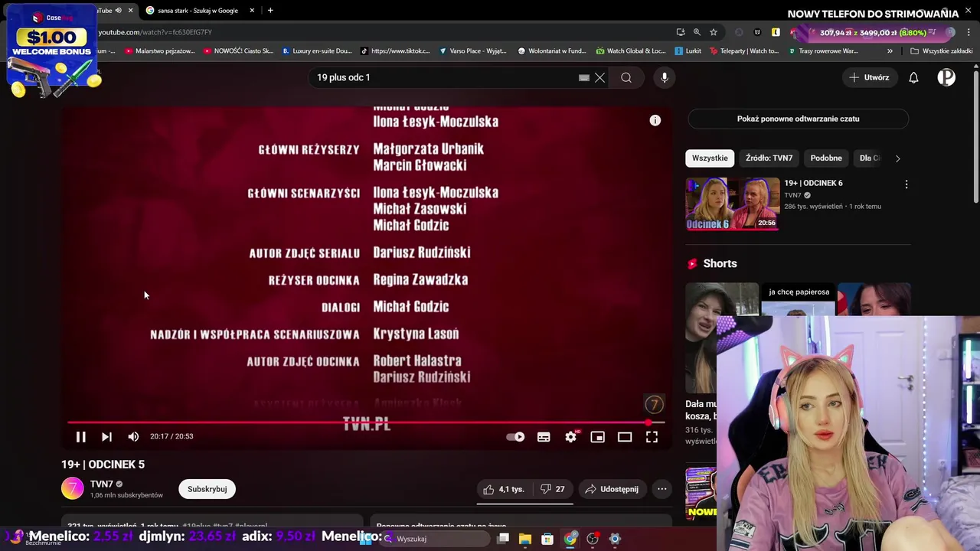Open Watch Global & Loc... bookmark
The image size is (980, 551).
(631, 51)
